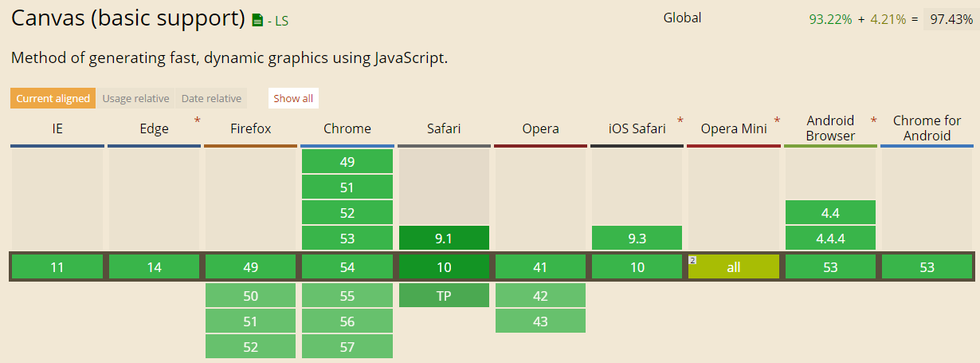Select the Opera version 42 cell
980x363 pixels.
[540, 296]
